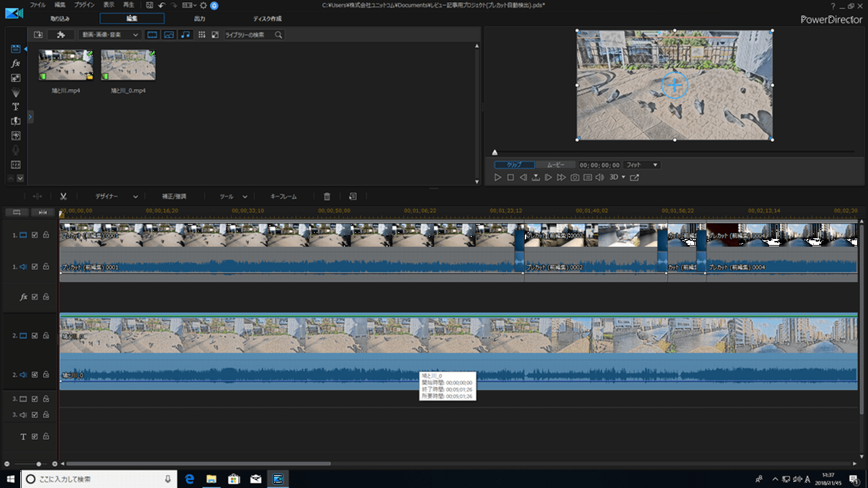Switch to the 出力 tab
The height and width of the screenshot is (488, 868).
click(x=199, y=18)
